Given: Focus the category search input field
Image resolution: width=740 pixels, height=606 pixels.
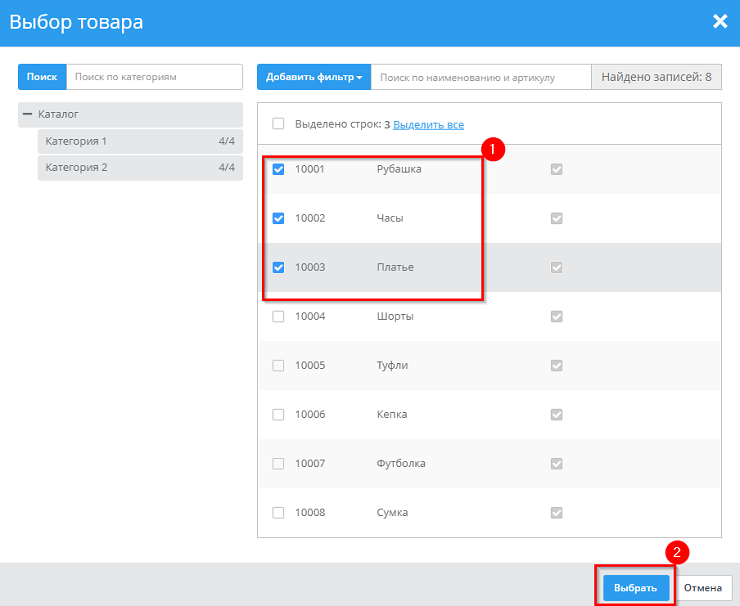Looking at the screenshot, I should point(154,77).
